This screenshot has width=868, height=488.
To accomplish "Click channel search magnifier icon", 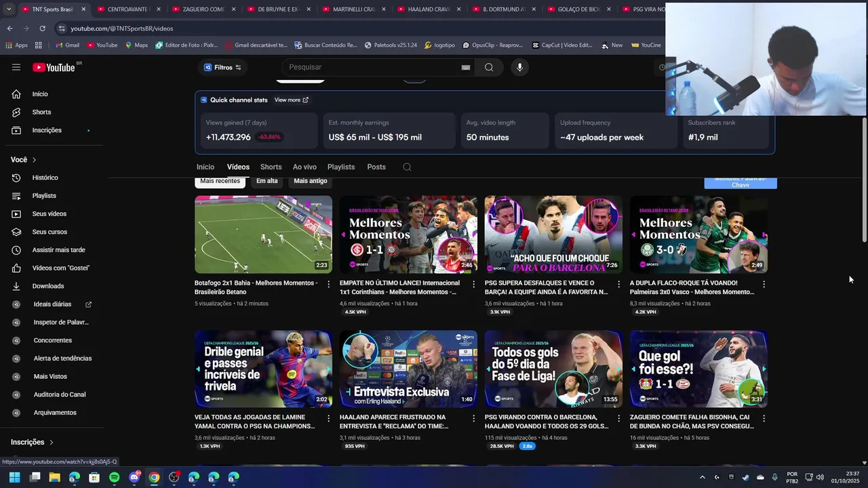I will tap(407, 167).
